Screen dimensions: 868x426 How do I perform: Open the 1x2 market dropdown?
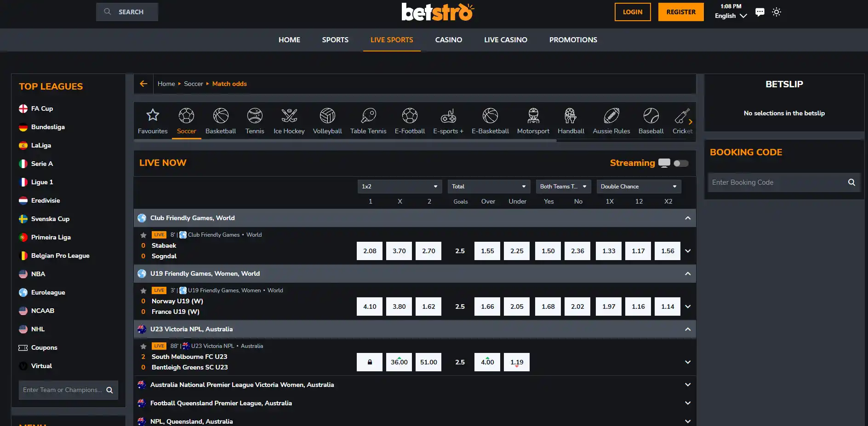point(400,187)
